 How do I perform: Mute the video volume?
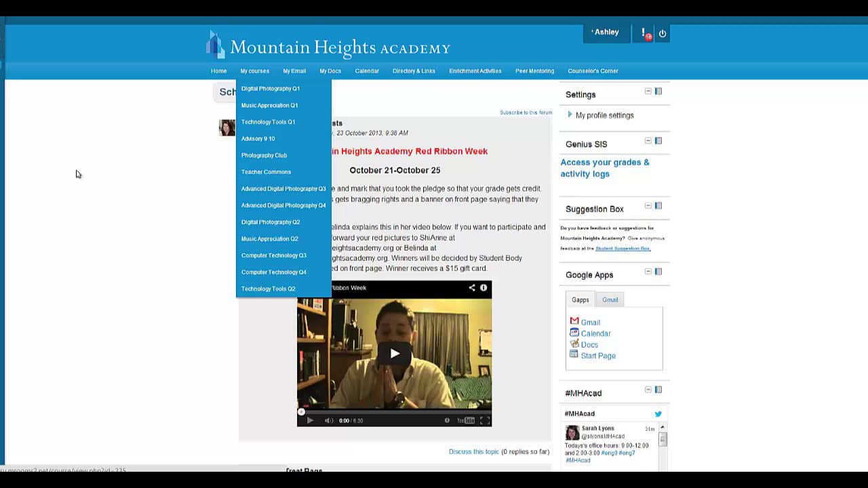click(x=329, y=420)
